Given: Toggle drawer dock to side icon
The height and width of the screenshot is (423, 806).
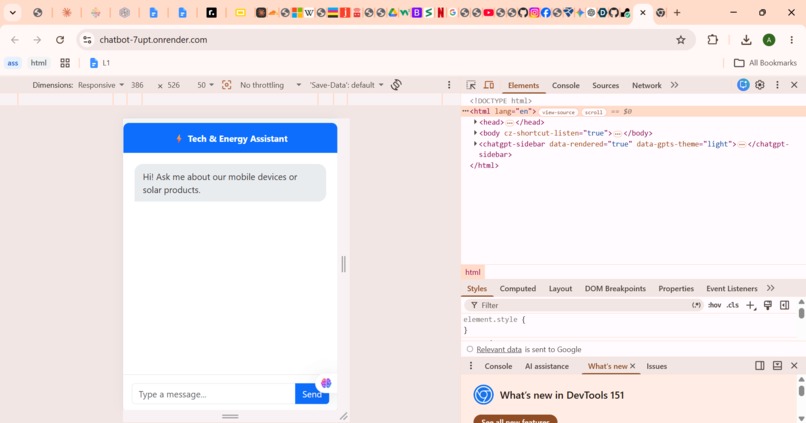Looking at the screenshot, I should click(x=760, y=365).
